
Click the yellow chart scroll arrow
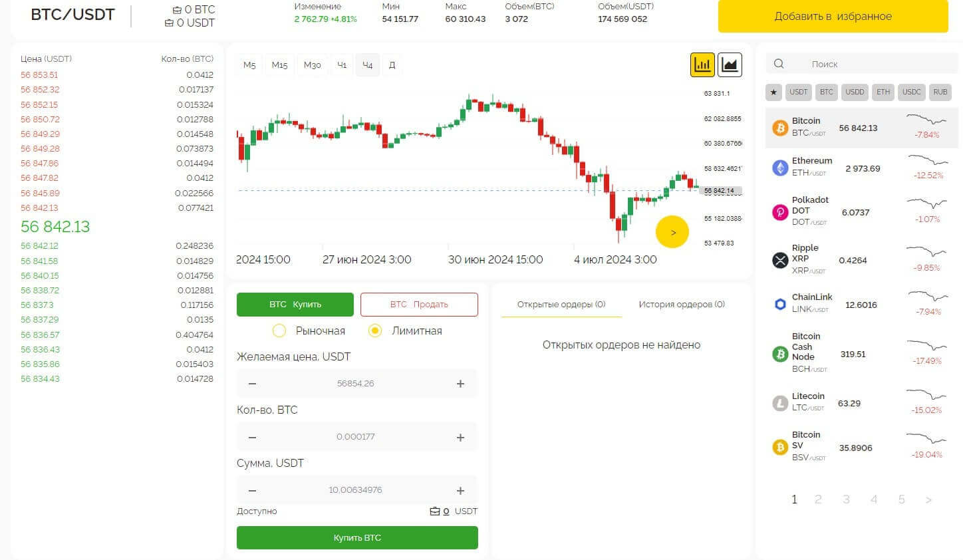click(672, 232)
